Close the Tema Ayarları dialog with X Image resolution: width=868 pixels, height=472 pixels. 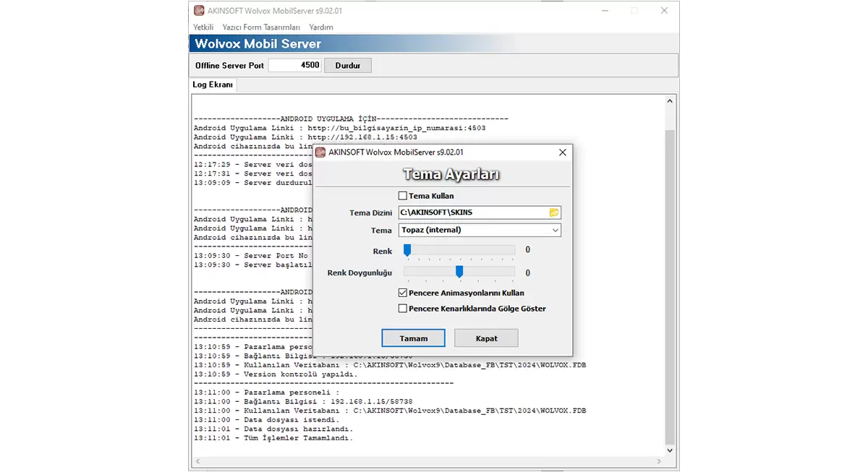tap(562, 153)
